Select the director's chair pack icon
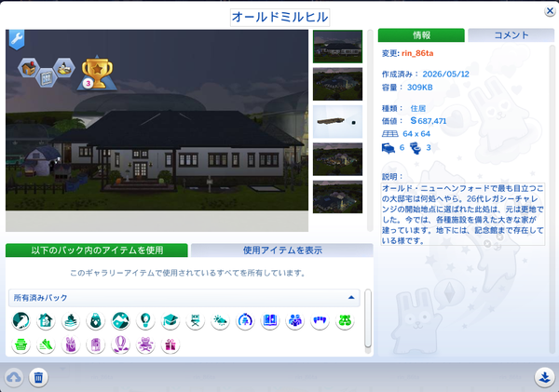The image size is (559, 392). 196,320
